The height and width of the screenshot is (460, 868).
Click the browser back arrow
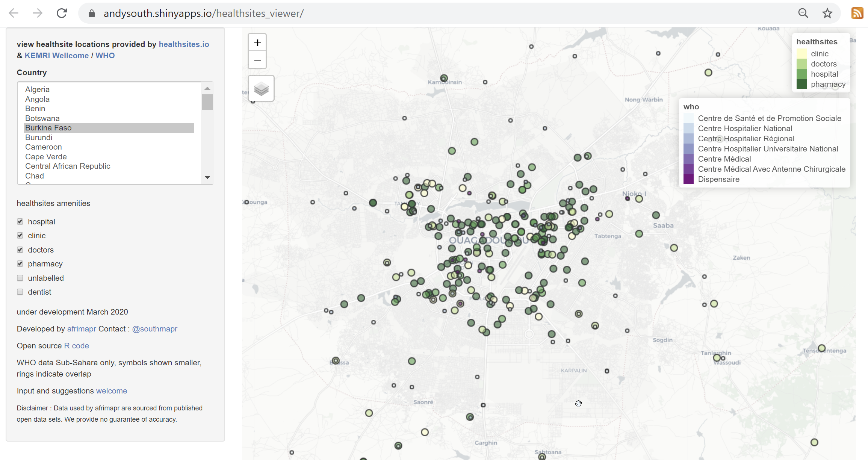click(14, 14)
